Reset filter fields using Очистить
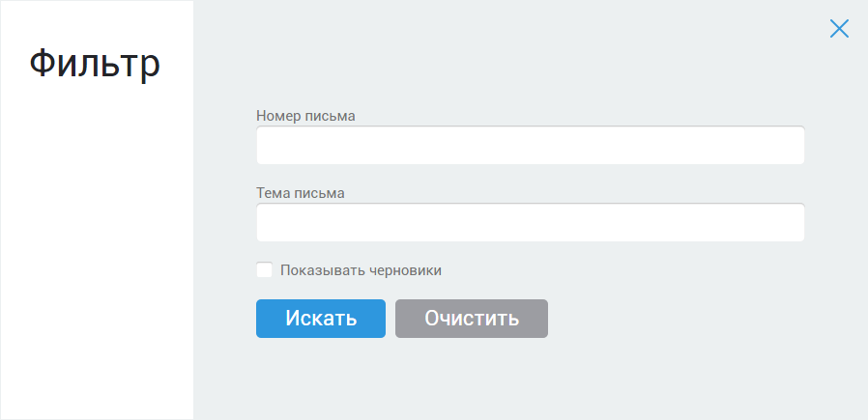The width and height of the screenshot is (868, 420). pos(472,319)
